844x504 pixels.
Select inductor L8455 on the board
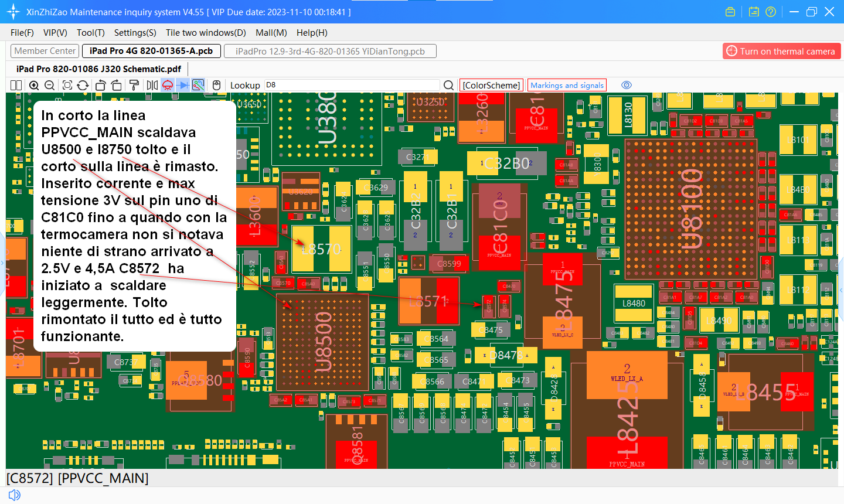pyautogui.click(x=765, y=392)
